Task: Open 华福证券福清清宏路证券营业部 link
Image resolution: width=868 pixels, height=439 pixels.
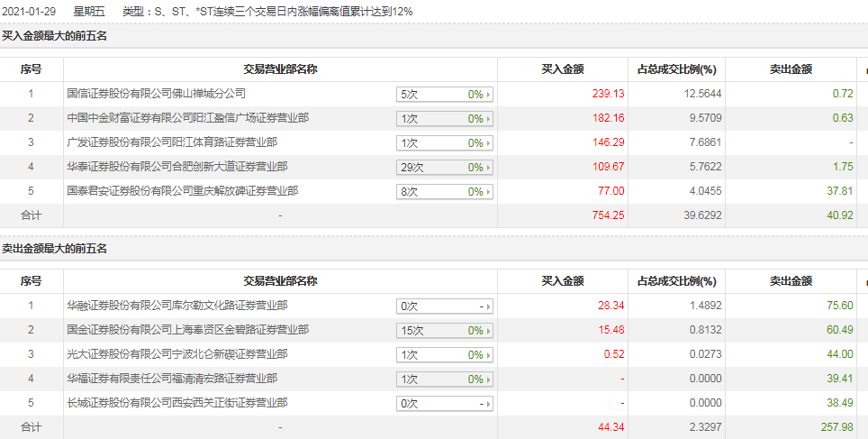Action: (172, 379)
